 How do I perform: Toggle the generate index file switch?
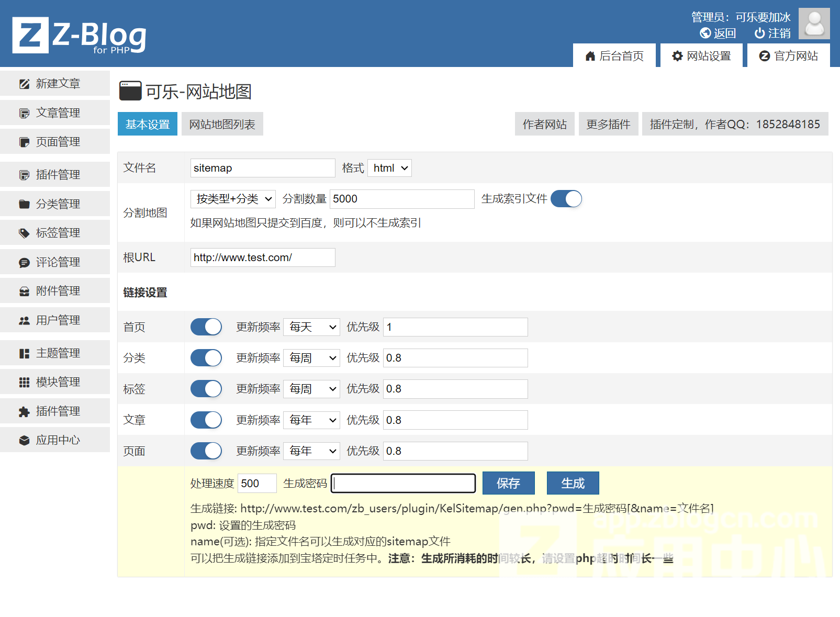coord(566,199)
